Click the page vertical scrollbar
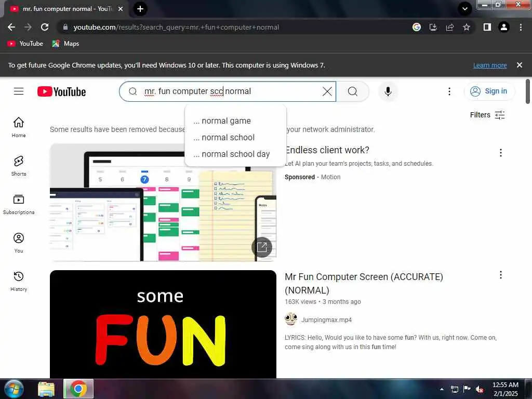The width and height of the screenshot is (532, 399). point(528,91)
